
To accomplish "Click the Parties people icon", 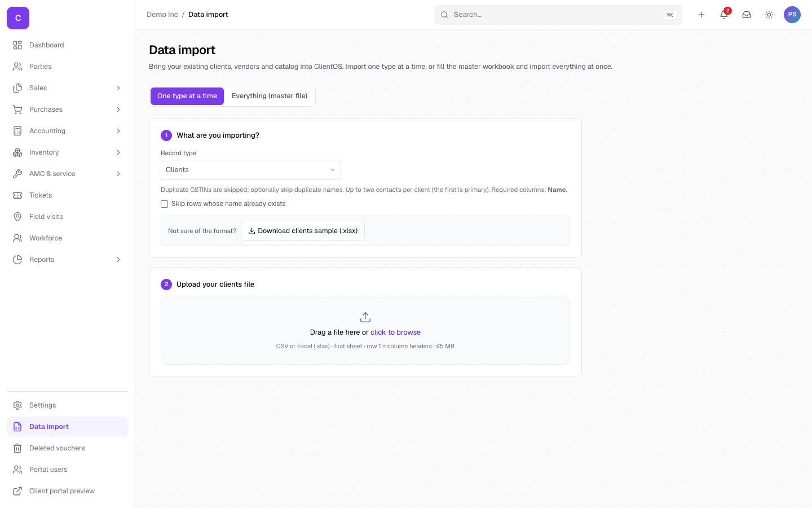I will [17, 67].
